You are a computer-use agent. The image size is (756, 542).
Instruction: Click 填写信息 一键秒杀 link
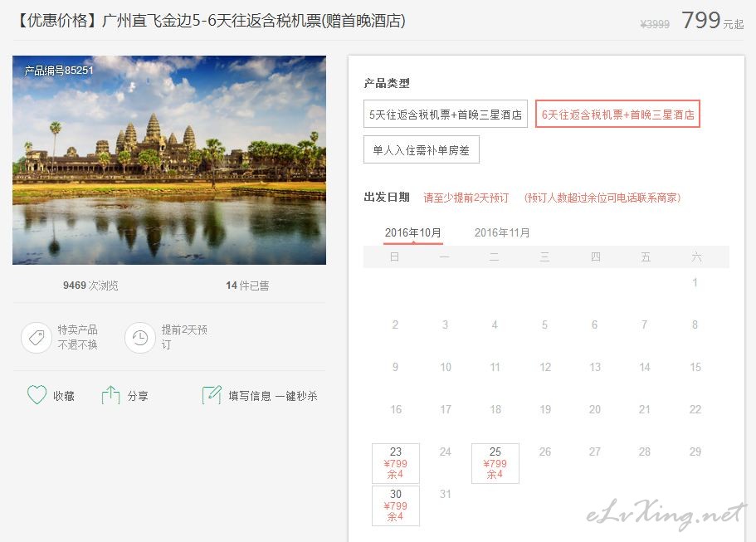click(273, 396)
